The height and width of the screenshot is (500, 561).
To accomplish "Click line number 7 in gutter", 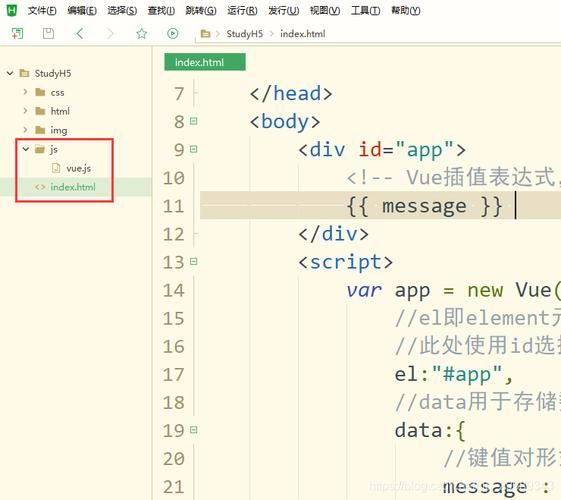I will pos(179,94).
